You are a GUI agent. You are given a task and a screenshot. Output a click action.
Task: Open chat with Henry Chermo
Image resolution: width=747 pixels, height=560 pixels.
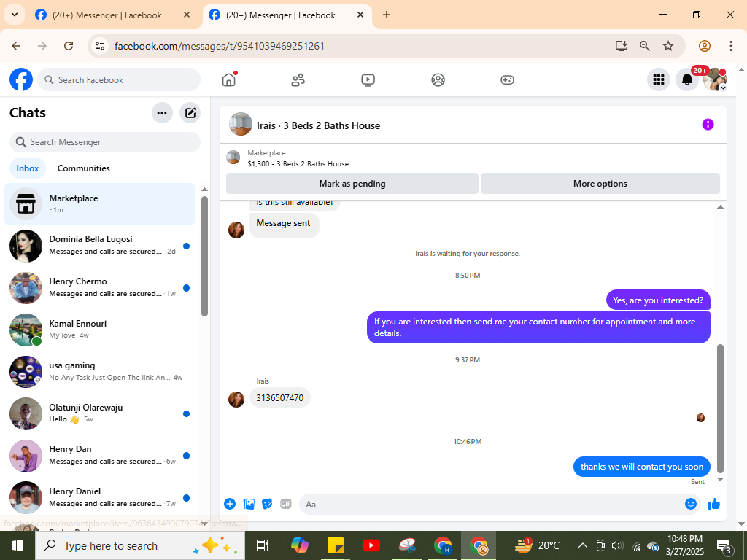pyautogui.click(x=99, y=287)
